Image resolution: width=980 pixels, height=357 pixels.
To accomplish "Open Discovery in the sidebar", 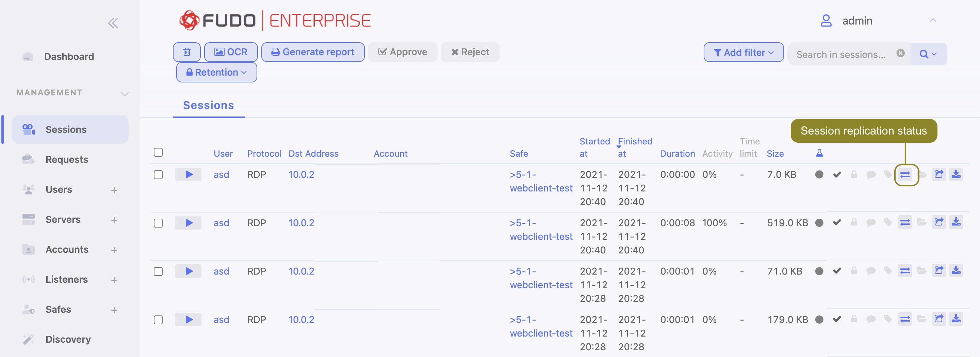I will (x=68, y=339).
